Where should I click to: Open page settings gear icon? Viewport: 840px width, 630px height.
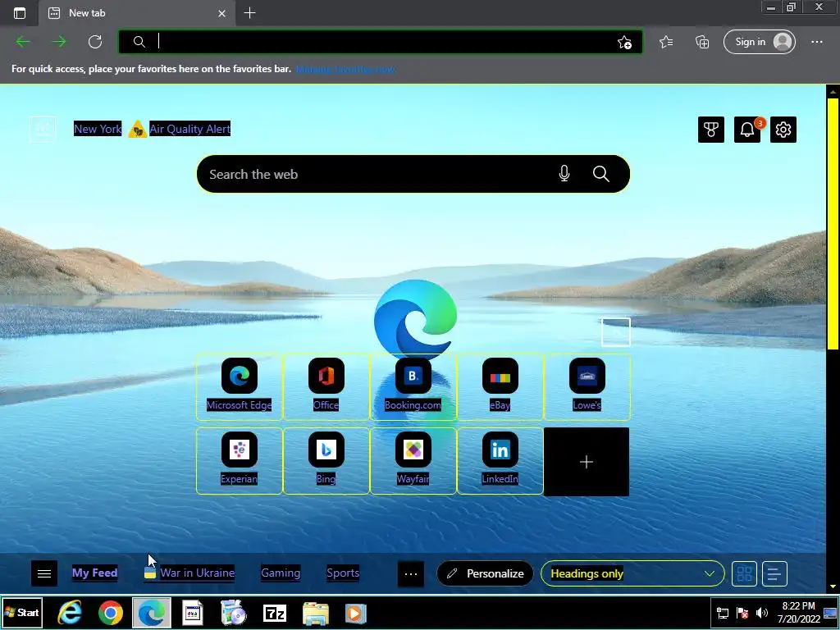click(x=783, y=130)
